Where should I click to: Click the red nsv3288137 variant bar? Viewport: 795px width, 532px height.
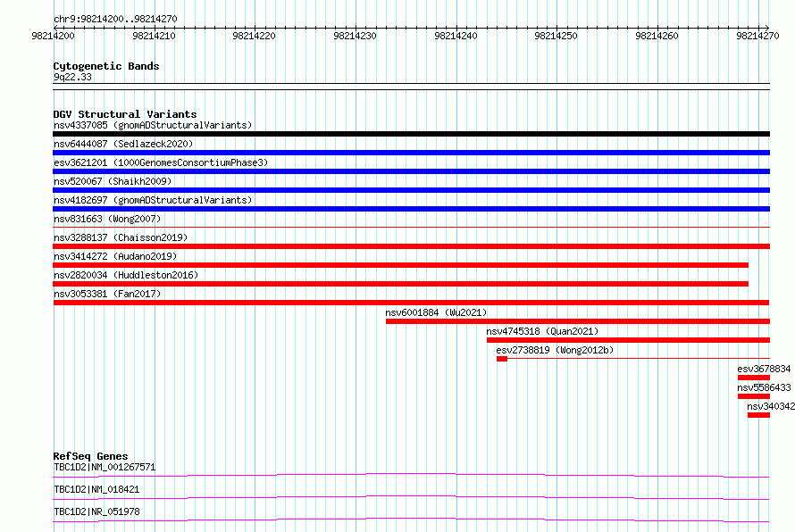point(411,246)
